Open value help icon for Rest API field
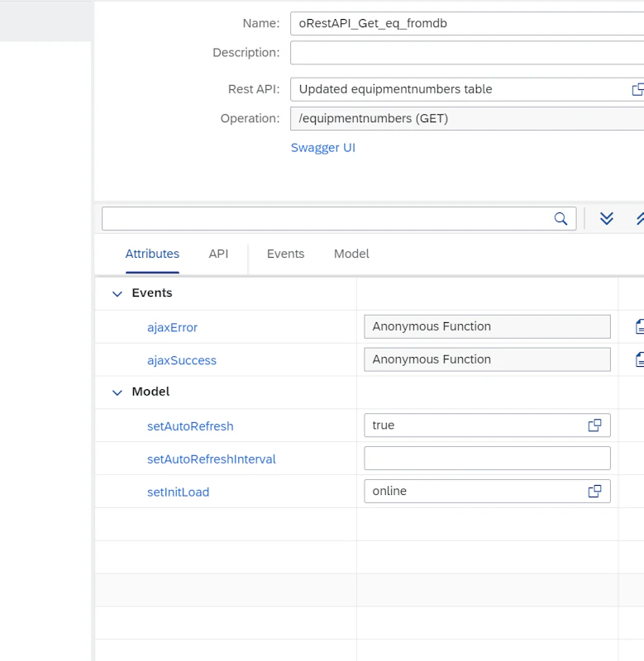 click(x=637, y=89)
